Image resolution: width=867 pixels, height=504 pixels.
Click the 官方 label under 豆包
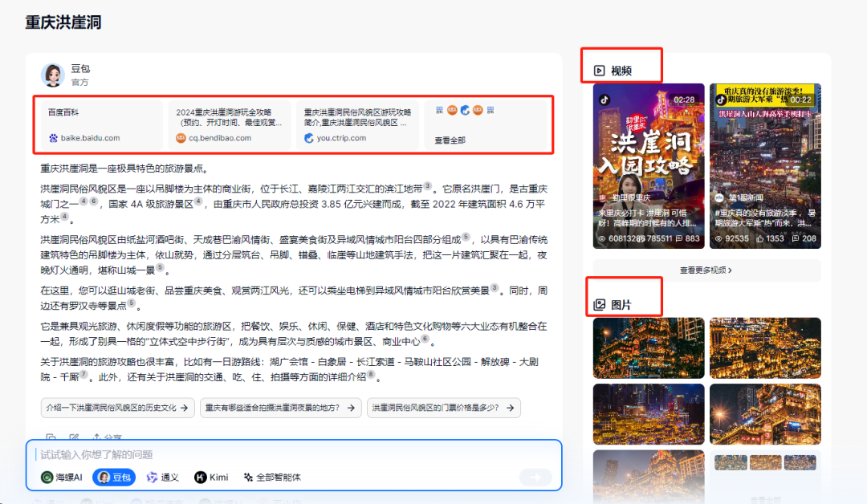click(x=79, y=83)
